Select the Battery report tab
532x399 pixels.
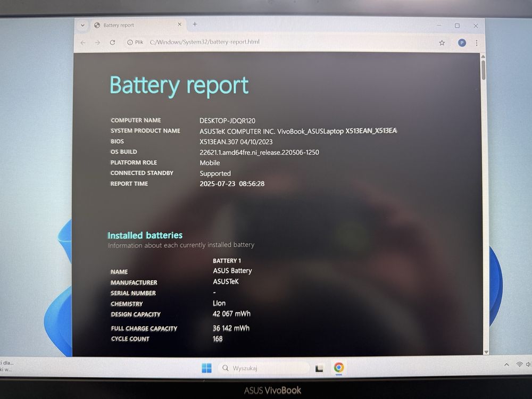(x=138, y=25)
